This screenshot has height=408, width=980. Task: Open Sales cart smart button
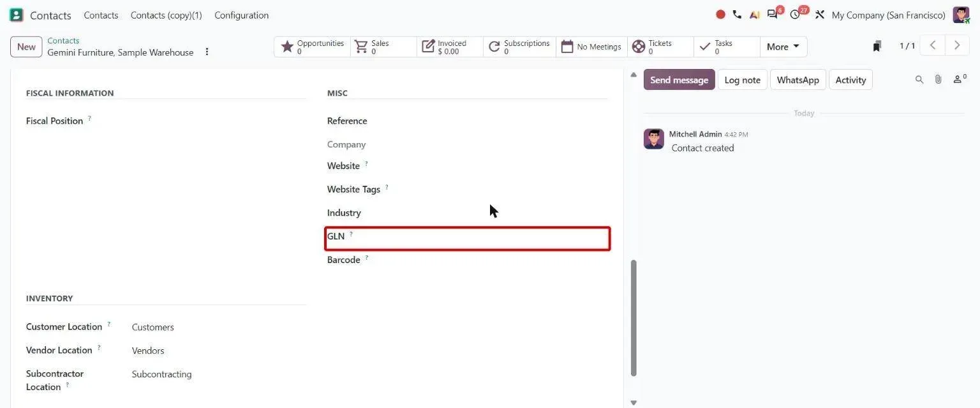383,47
